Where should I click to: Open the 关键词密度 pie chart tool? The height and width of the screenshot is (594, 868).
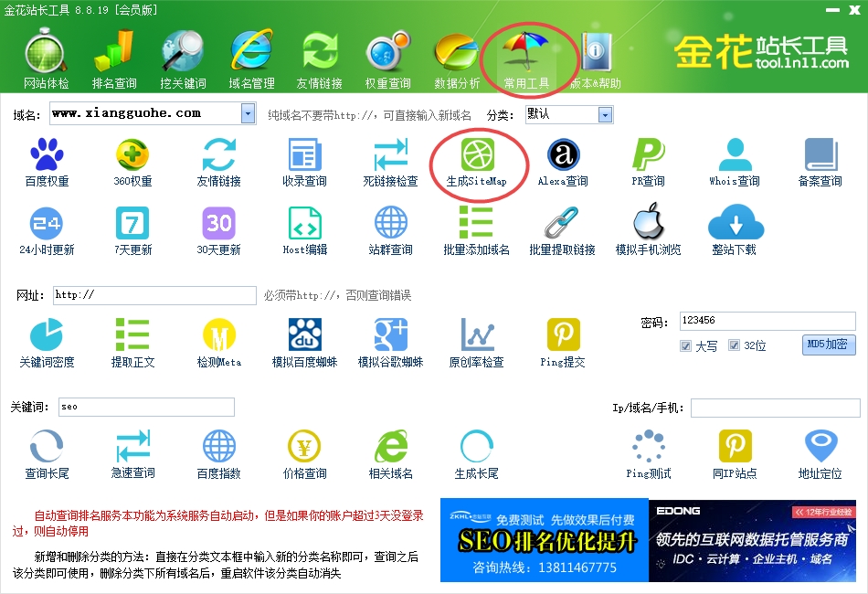tap(46, 336)
